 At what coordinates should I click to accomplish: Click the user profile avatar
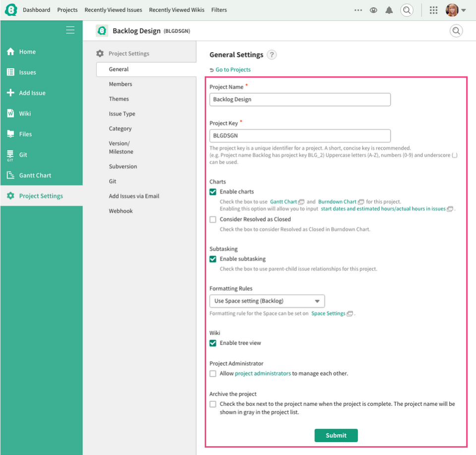click(452, 10)
